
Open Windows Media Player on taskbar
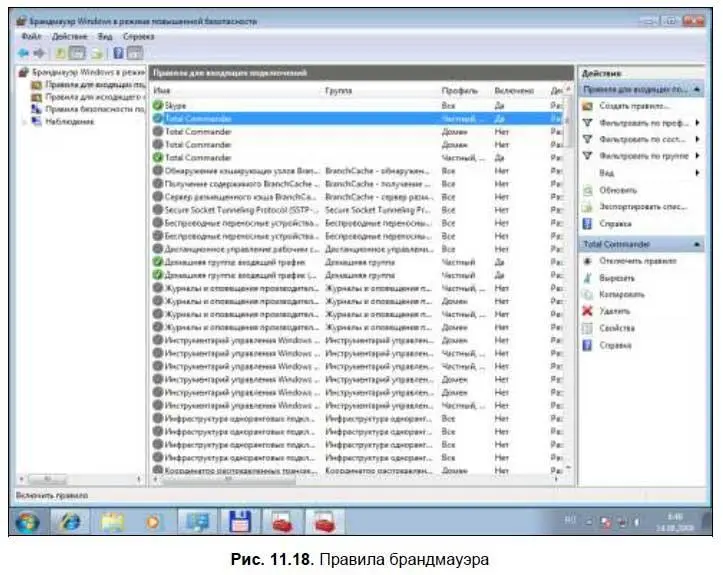[153, 522]
